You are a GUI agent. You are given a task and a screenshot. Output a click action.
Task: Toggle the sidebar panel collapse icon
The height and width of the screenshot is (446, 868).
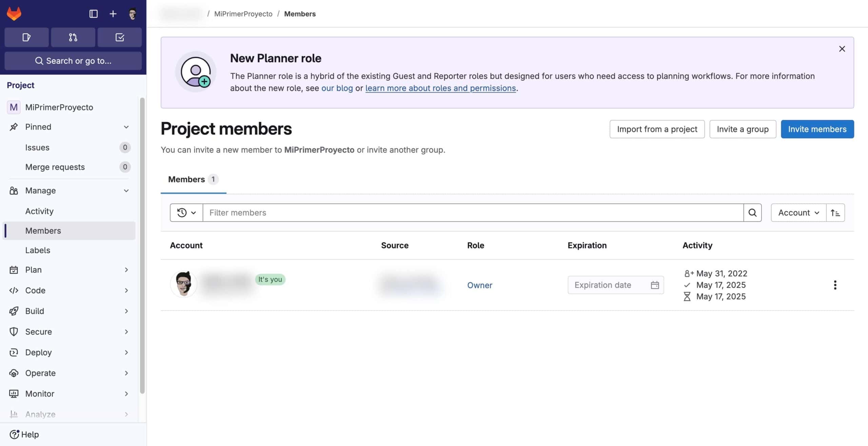point(94,14)
